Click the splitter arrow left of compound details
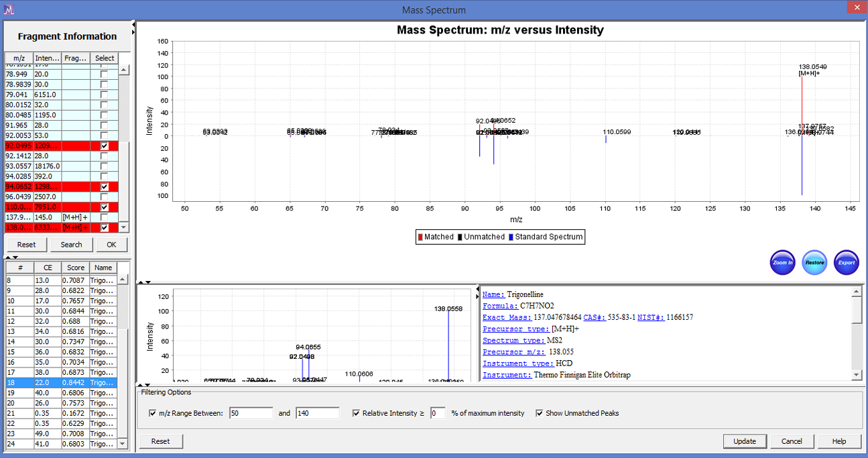Image resolution: width=868 pixels, height=458 pixels. click(x=477, y=292)
